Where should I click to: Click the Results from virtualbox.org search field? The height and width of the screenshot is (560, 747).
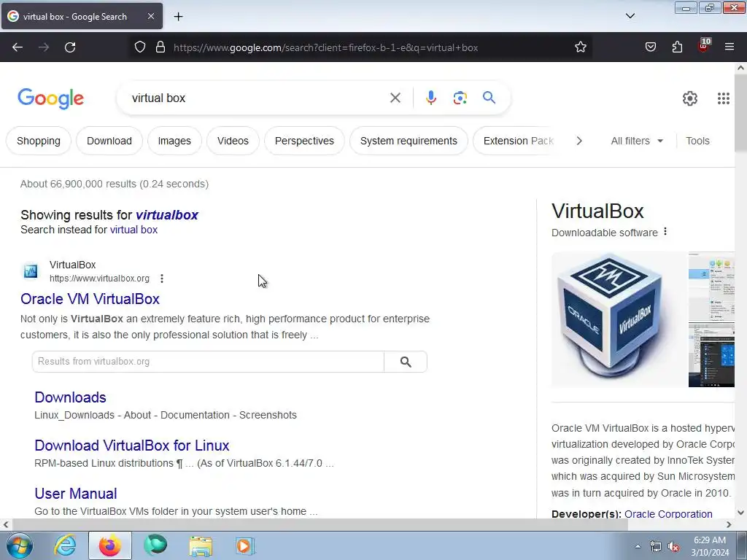click(x=208, y=362)
